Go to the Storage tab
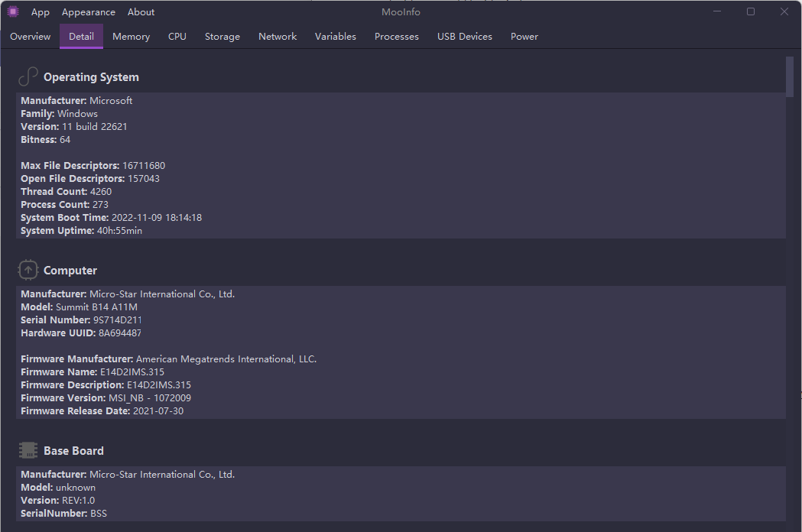Screen dimensions: 802x532 (222, 37)
